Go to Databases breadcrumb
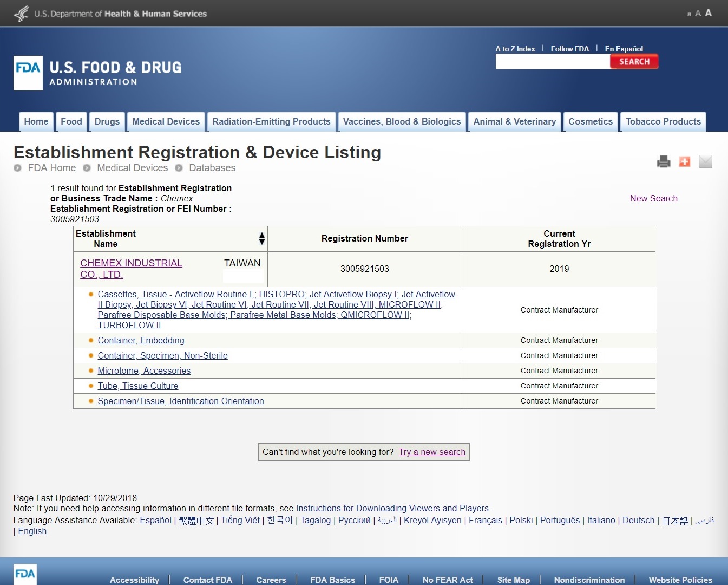 [212, 168]
